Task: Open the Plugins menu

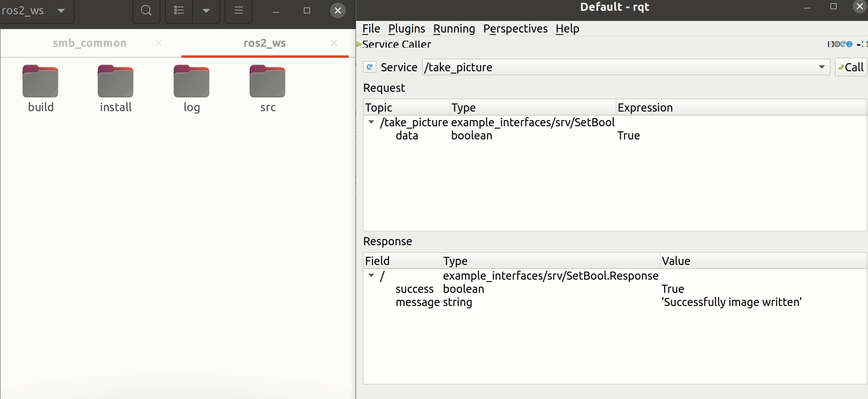Action: (x=406, y=29)
